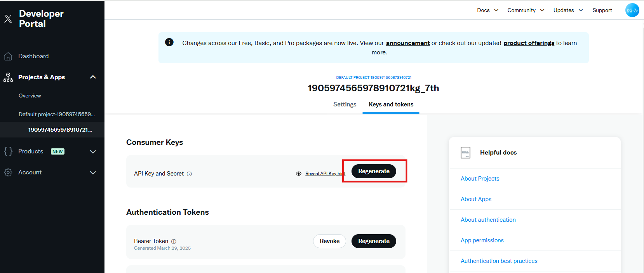Select app 1905974565978910721... in sidebar
The image size is (644, 273).
pyautogui.click(x=60, y=130)
